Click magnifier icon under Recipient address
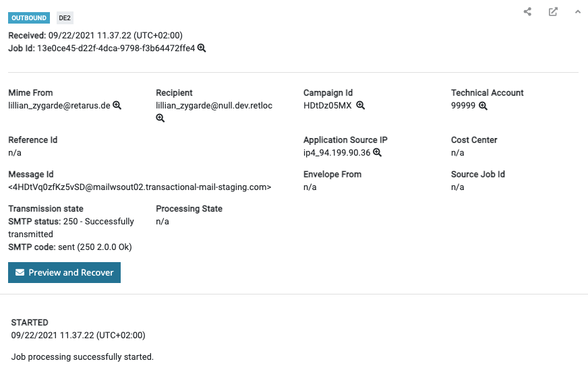 point(160,118)
